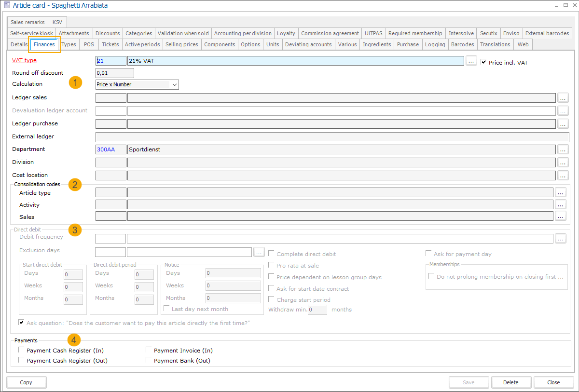Click the Copy button
Viewport: 579px width, 392px height.
tap(26, 382)
